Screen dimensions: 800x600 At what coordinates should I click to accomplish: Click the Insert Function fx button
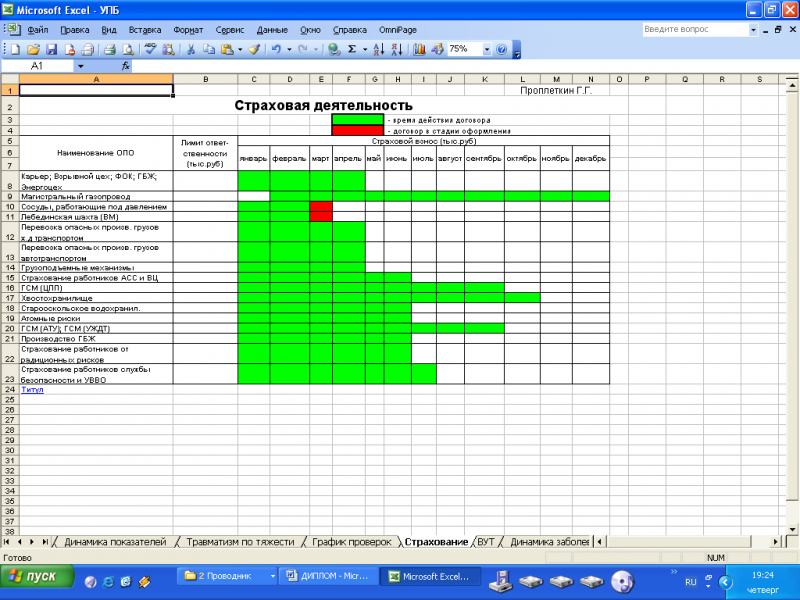click(x=126, y=66)
